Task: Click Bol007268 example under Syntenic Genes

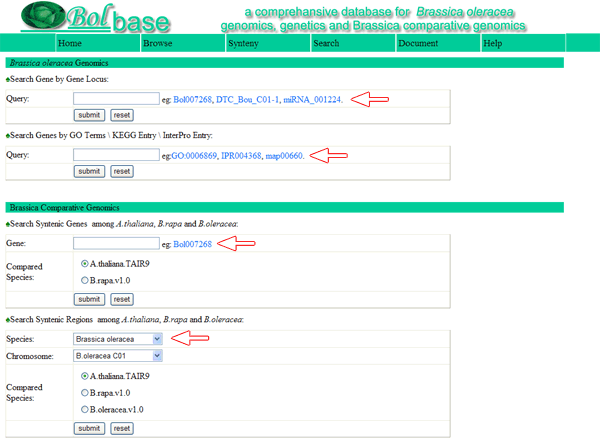Action: point(192,244)
